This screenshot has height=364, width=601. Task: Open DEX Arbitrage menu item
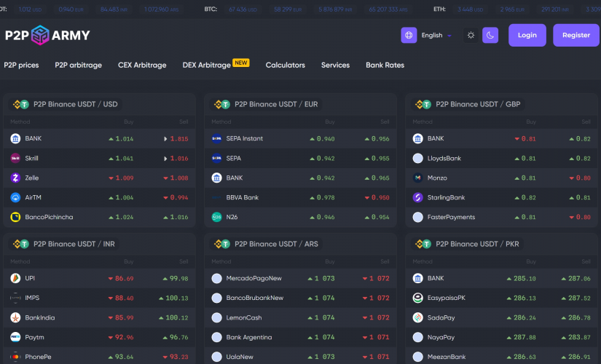pos(207,65)
